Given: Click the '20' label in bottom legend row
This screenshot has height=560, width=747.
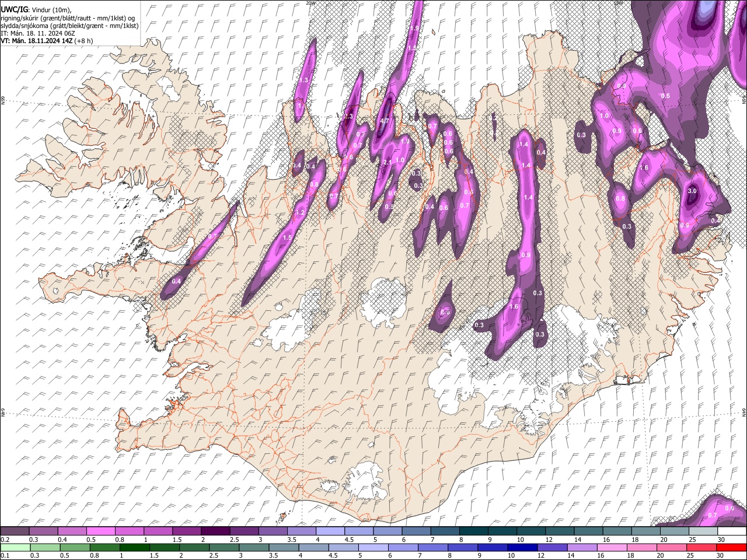Looking at the screenshot, I should pyautogui.click(x=660, y=555).
